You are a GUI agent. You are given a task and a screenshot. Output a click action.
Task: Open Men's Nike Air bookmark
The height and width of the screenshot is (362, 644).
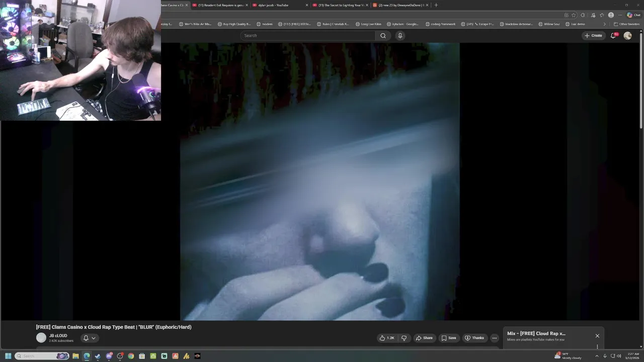coord(195,24)
